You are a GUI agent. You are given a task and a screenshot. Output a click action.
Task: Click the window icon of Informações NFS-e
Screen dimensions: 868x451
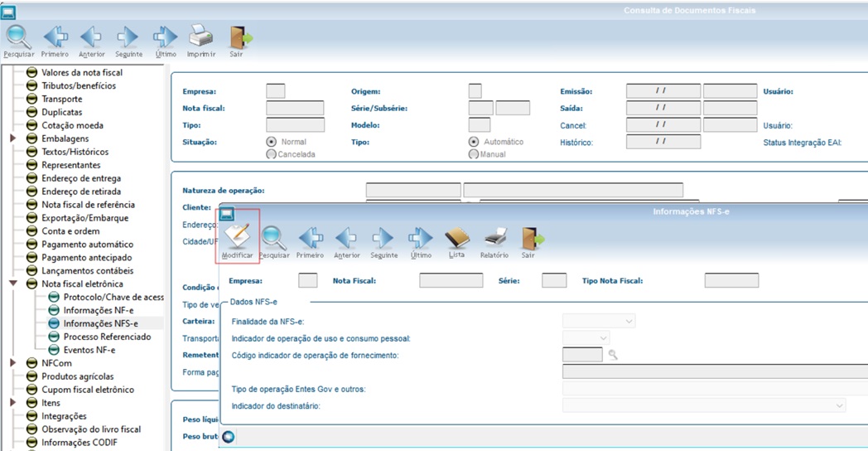(228, 213)
